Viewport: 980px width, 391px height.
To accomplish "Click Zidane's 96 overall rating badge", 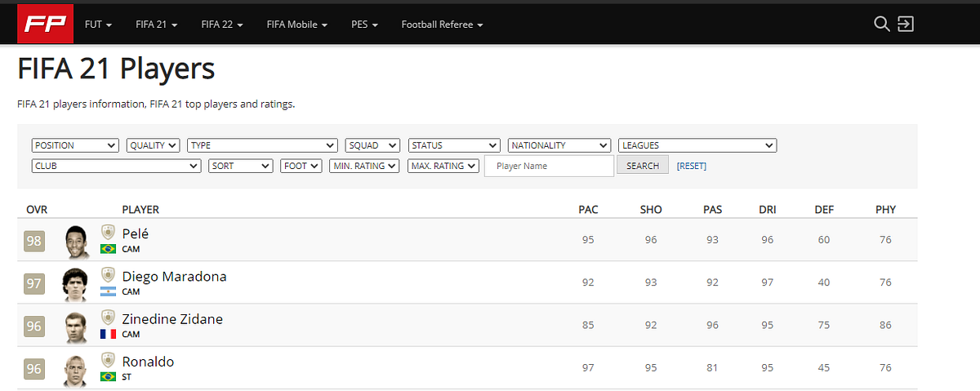I will (34, 326).
